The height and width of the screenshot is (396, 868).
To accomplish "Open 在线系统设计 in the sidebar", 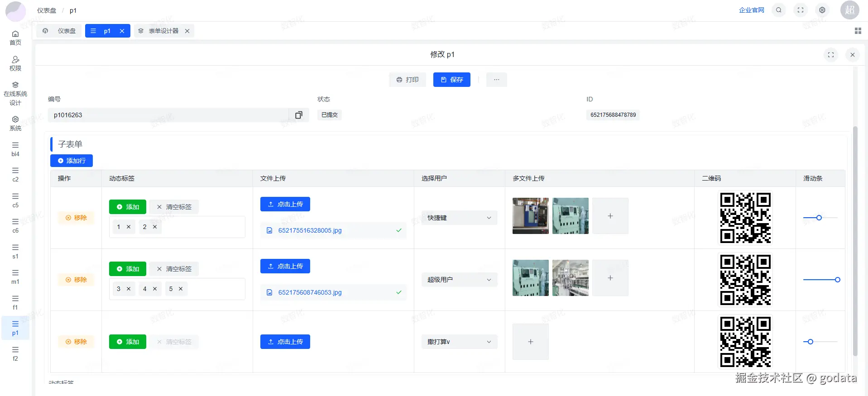I will coord(15,94).
